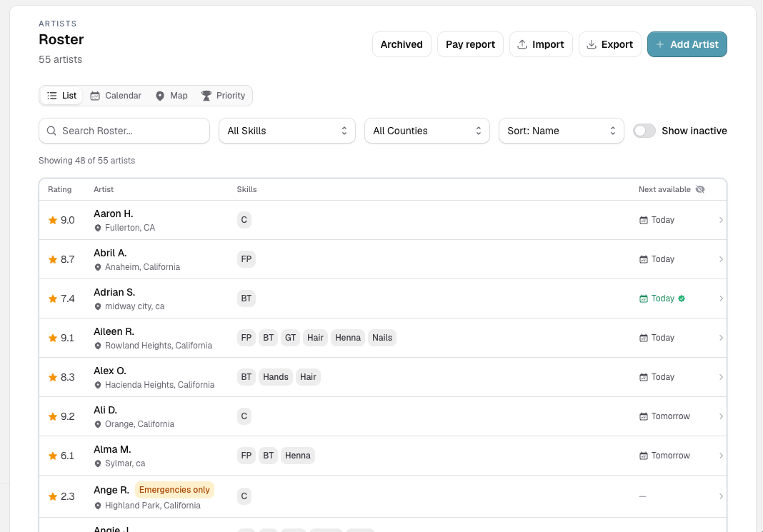
Task: Click calendar icon in Abril A. availability
Action: [643, 259]
